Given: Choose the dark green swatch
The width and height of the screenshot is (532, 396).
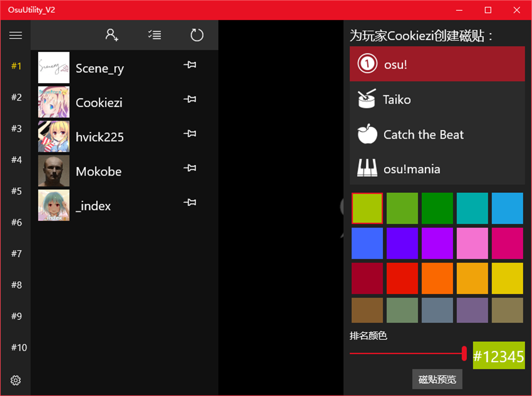Looking at the screenshot, I should 437,208.
